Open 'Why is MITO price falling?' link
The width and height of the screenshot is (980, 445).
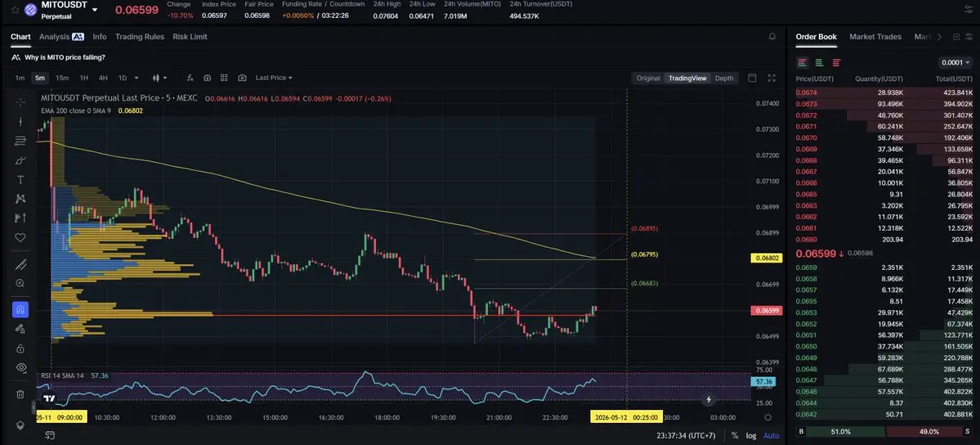(x=65, y=57)
